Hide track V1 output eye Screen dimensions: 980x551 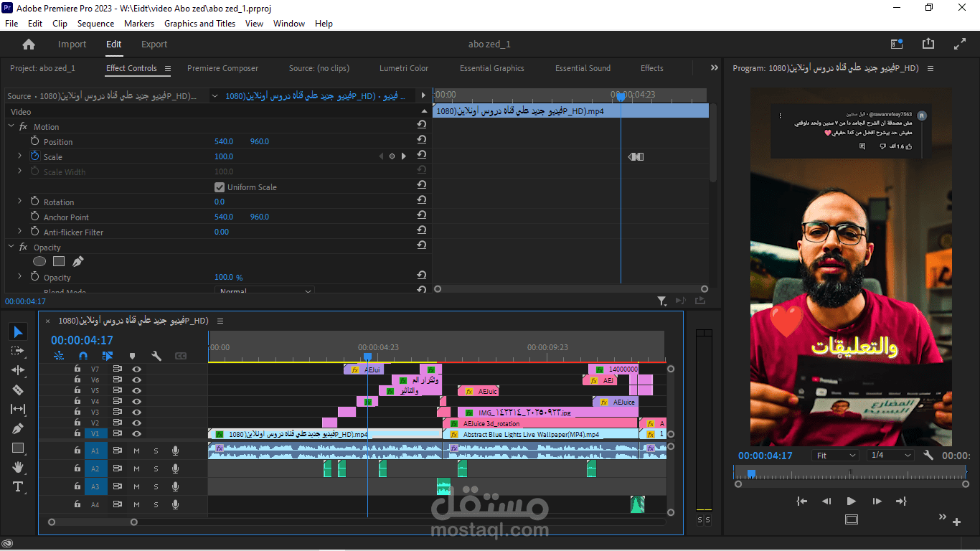pos(136,433)
